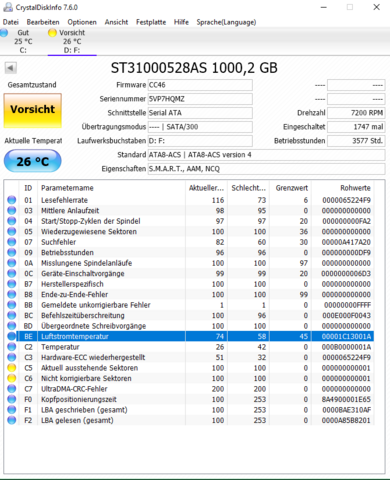Open the Ansicht menu

[116, 22]
